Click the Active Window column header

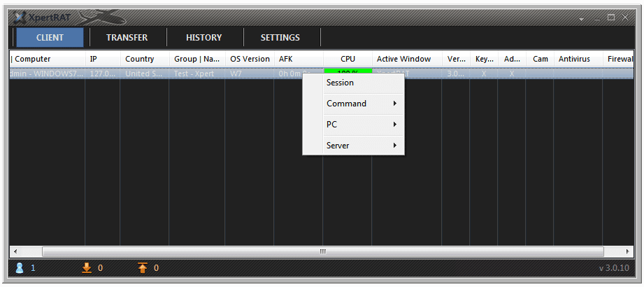click(x=407, y=59)
